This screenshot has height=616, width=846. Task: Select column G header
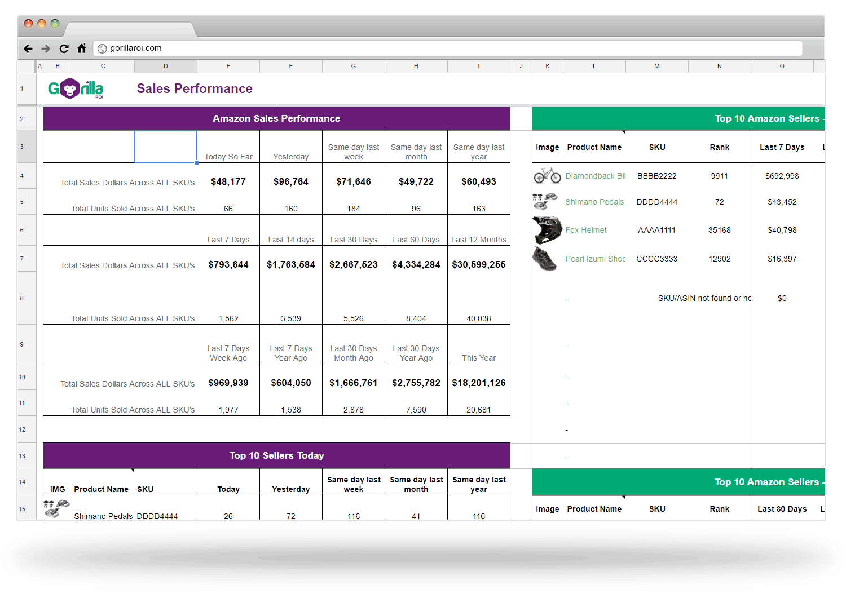tap(354, 67)
